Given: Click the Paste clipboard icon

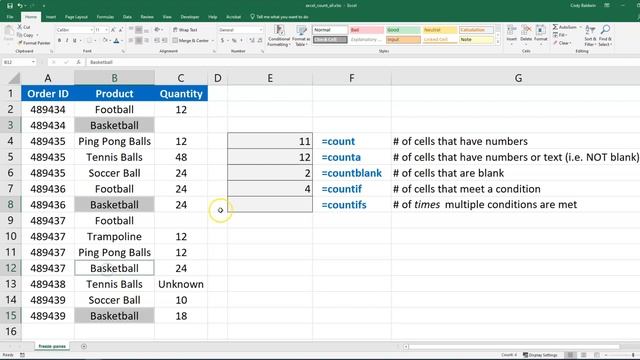Looking at the screenshot, I should 9,32.
